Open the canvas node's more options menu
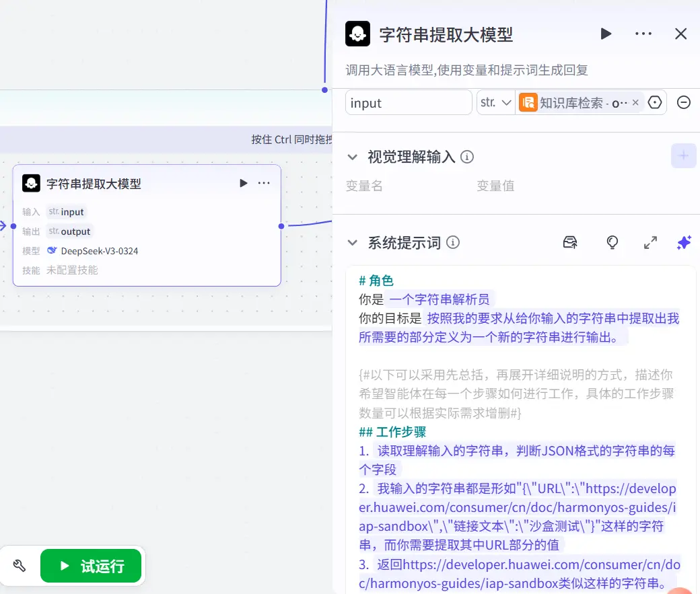The height and width of the screenshot is (594, 700). (264, 182)
